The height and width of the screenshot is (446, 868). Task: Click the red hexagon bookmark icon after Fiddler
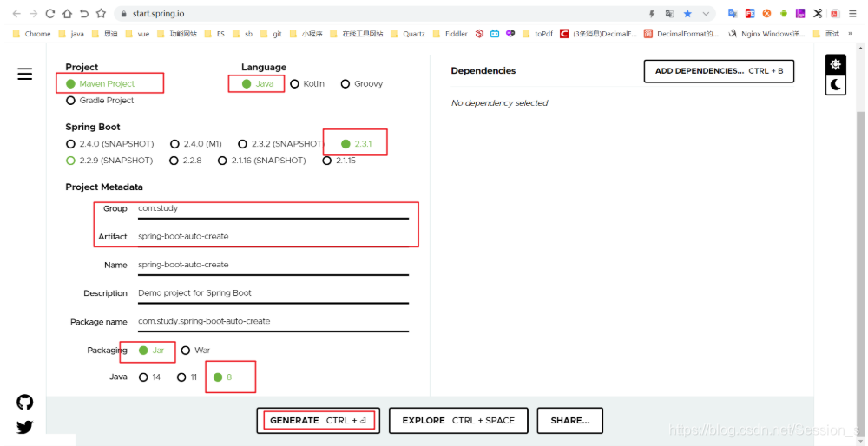pos(479,34)
